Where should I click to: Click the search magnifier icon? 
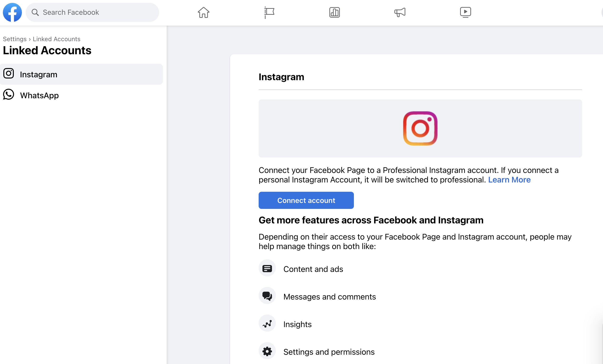coord(35,12)
